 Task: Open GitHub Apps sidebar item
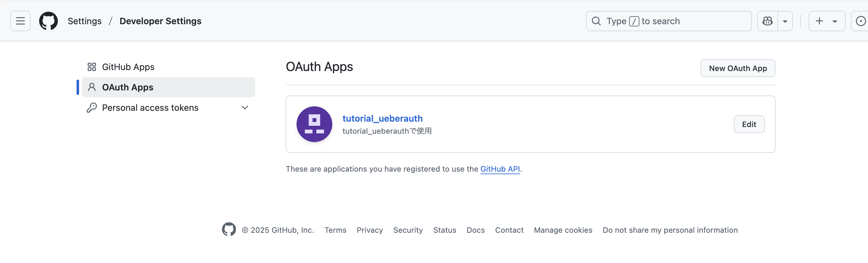[168, 67]
